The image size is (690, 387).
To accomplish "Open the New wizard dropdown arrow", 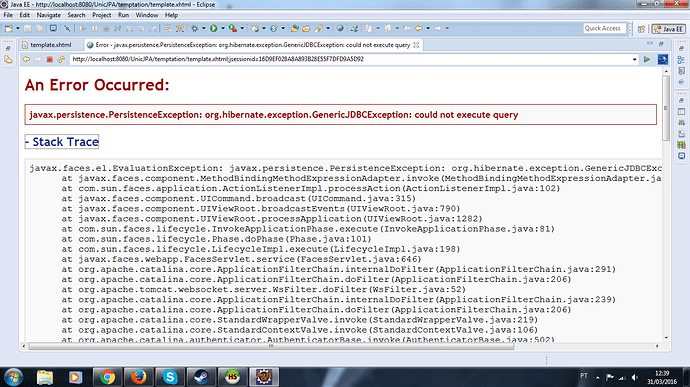I will coord(18,29).
